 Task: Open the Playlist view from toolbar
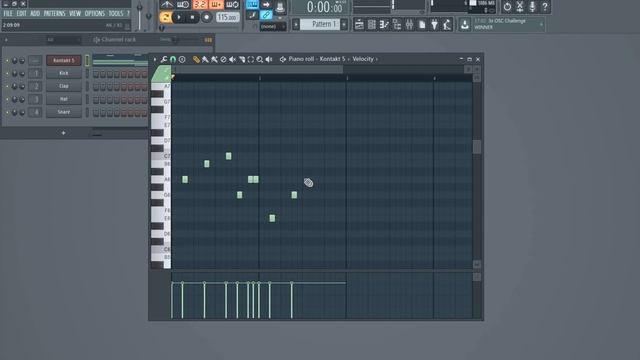[359, 25]
